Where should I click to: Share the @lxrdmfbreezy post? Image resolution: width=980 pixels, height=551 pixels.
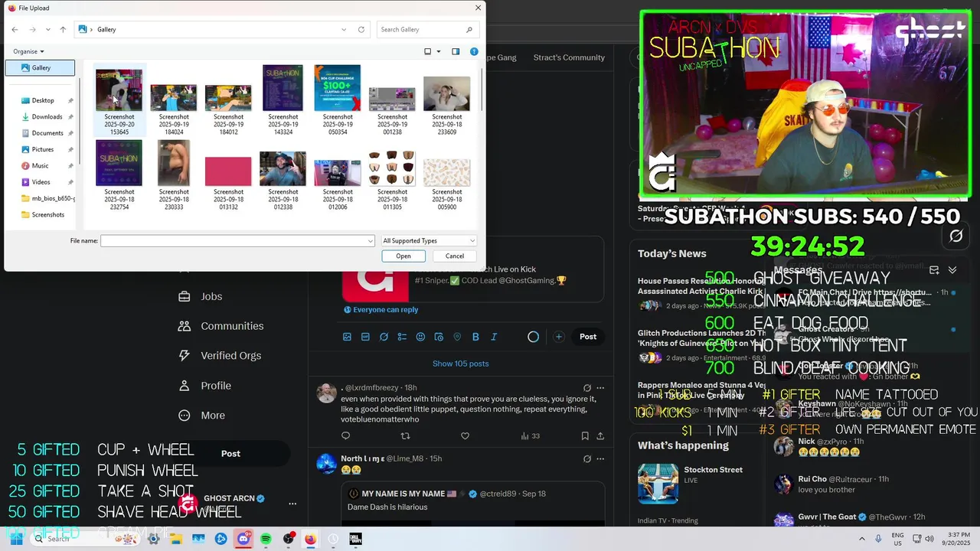[600, 436]
